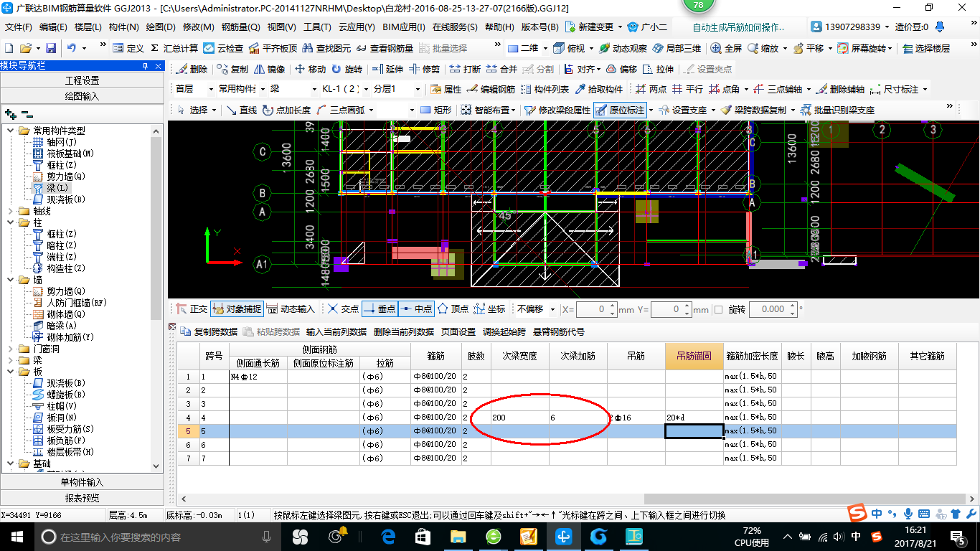Open the 工具(T) menu
Viewport: 980px width, 551px height.
click(317, 27)
